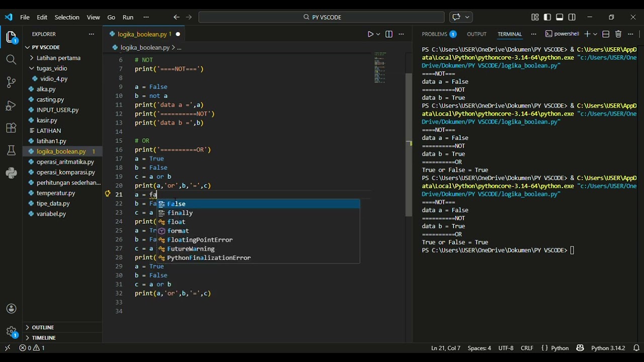Open the launch profile dropdown beside the plus
Viewport: 644px width, 362px height.
[595, 34]
